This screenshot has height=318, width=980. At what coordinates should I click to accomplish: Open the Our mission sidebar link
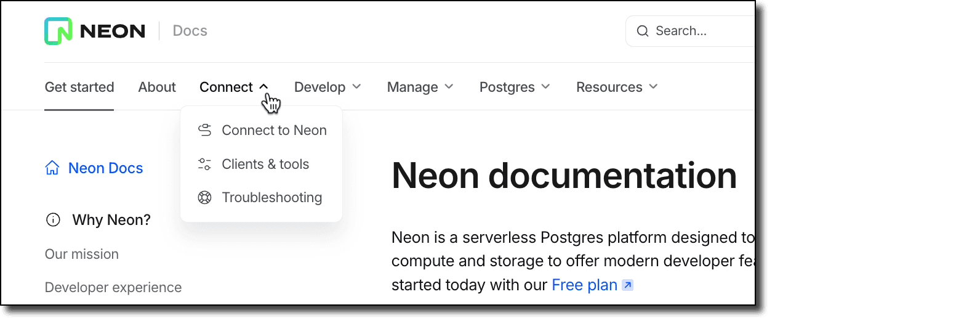pos(82,254)
